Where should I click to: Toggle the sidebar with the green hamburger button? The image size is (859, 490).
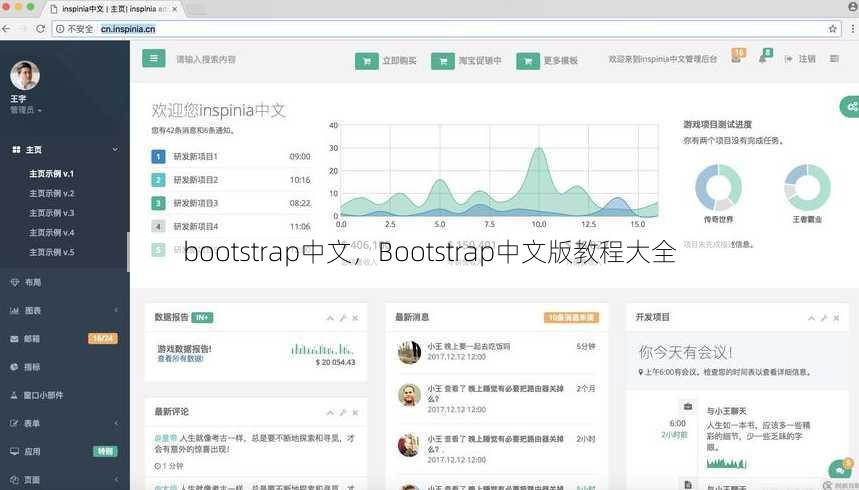(153, 59)
